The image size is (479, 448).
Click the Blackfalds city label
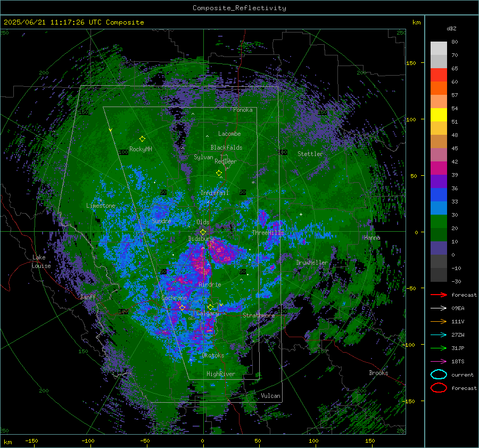coord(226,148)
